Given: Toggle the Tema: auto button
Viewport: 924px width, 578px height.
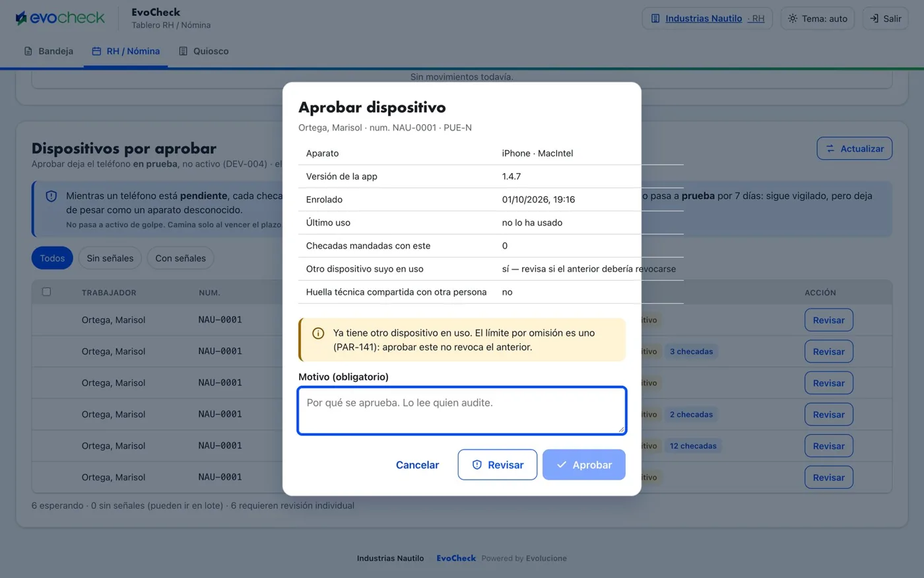Looking at the screenshot, I should point(818,18).
